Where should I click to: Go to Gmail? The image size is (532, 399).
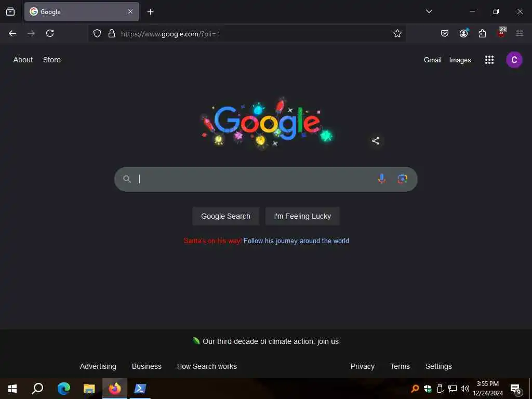click(433, 60)
